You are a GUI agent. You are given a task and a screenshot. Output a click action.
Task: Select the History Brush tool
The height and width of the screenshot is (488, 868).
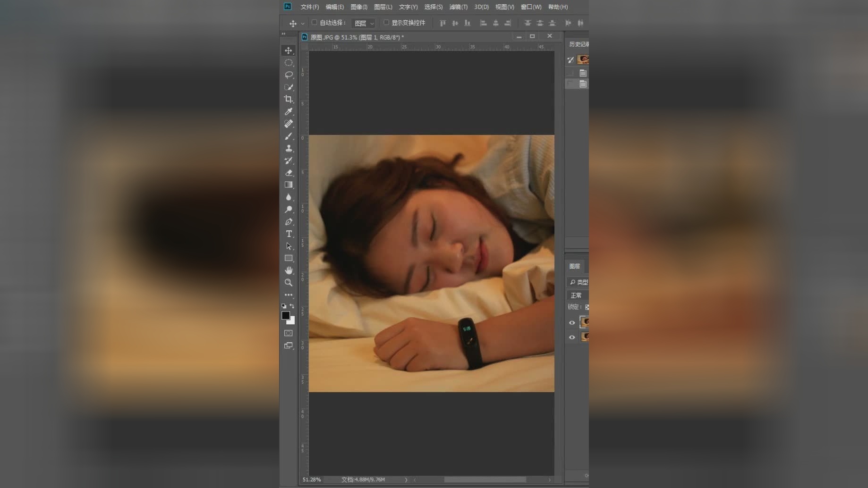click(x=289, y=160)
